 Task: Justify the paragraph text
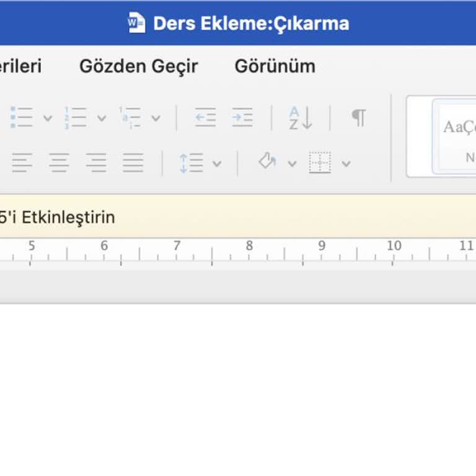tap(133, 163)
